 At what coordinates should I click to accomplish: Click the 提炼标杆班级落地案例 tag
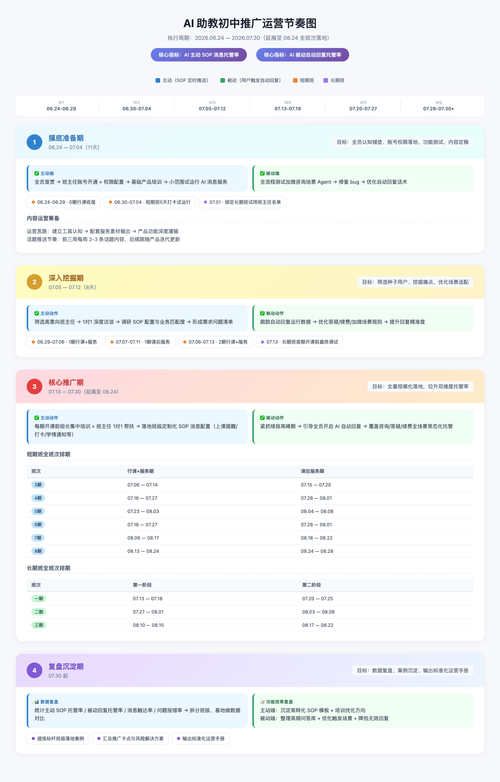pyautogui.click(x=58, y=739)
